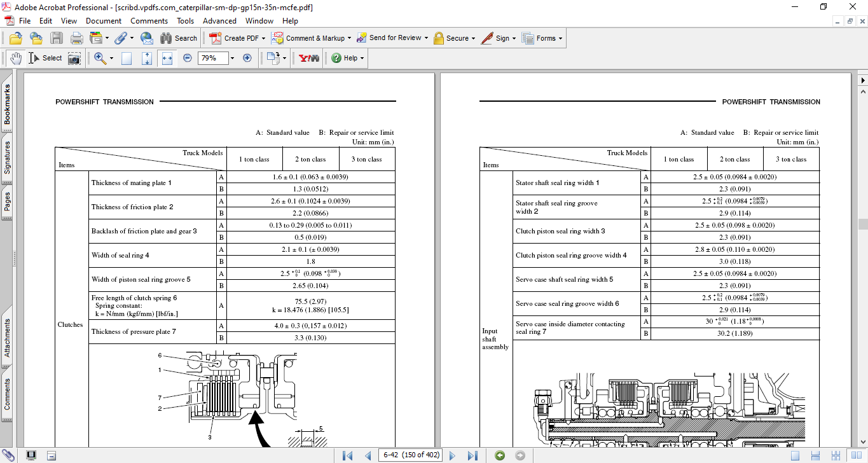
Task: Click the Select text tool button
Action: tap(45, 58)
